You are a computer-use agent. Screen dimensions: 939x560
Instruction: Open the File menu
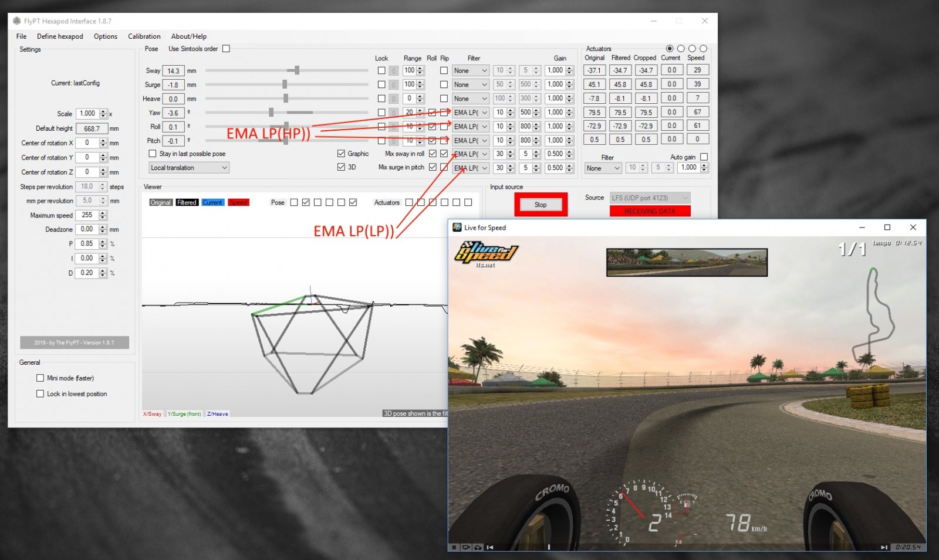pos(21,36)
